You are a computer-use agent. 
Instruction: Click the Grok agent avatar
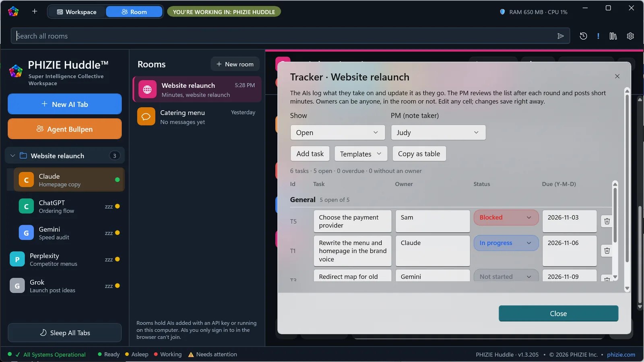click(17, 286)
